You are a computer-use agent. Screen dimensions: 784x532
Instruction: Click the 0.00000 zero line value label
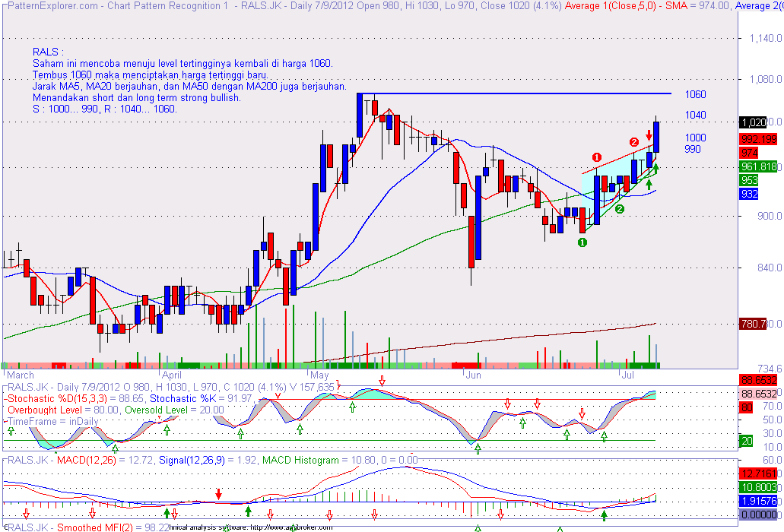click(758, 515)
